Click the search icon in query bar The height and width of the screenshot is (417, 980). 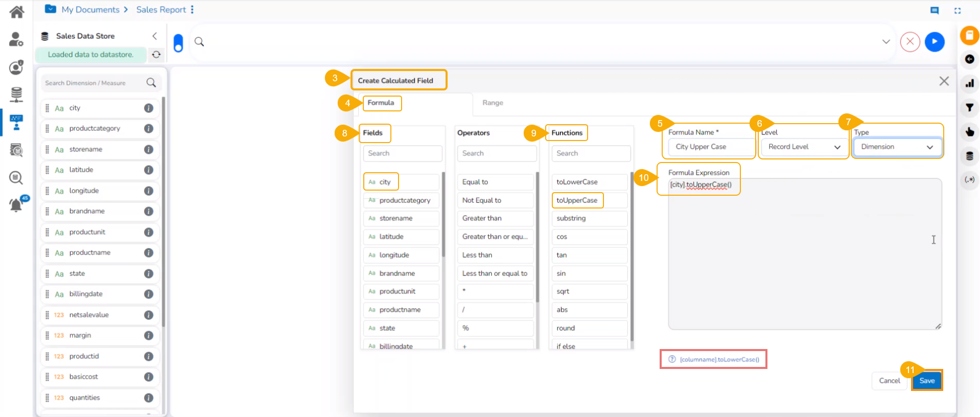click(x=199, y=42)
